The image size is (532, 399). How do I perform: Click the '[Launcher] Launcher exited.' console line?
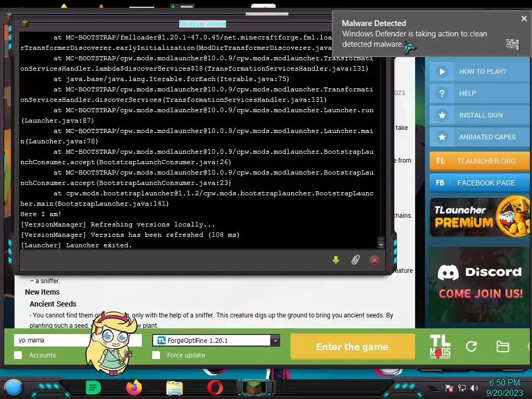76,245
